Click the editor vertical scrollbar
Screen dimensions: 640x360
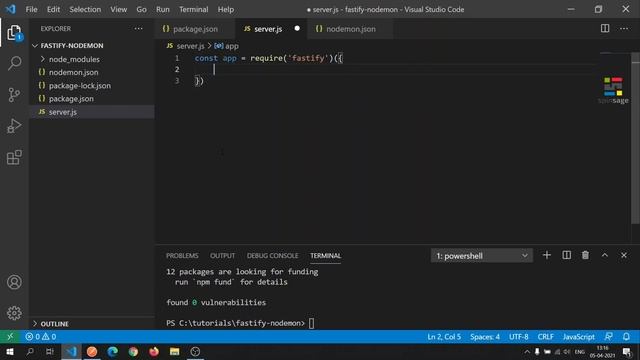(636, 139)
